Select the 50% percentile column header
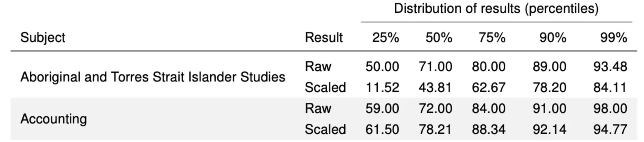The width and height of the screenshot is (644, 142). pos(439,38)
